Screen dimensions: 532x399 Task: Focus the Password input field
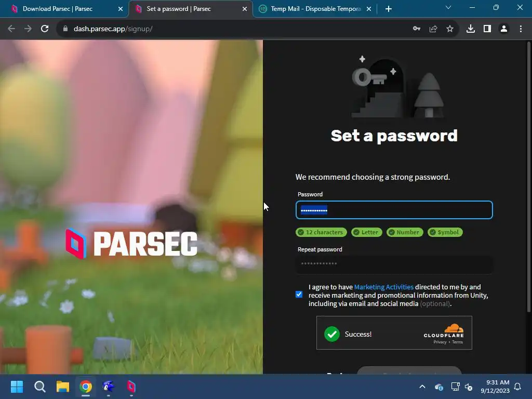(394, 210)
